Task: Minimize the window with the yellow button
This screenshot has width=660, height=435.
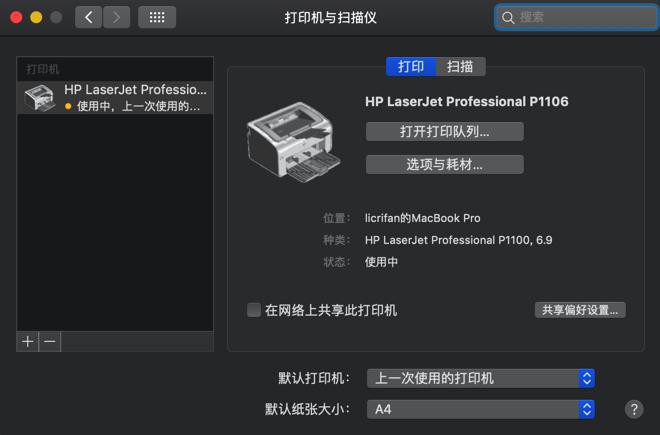Action: click(36, 17)
